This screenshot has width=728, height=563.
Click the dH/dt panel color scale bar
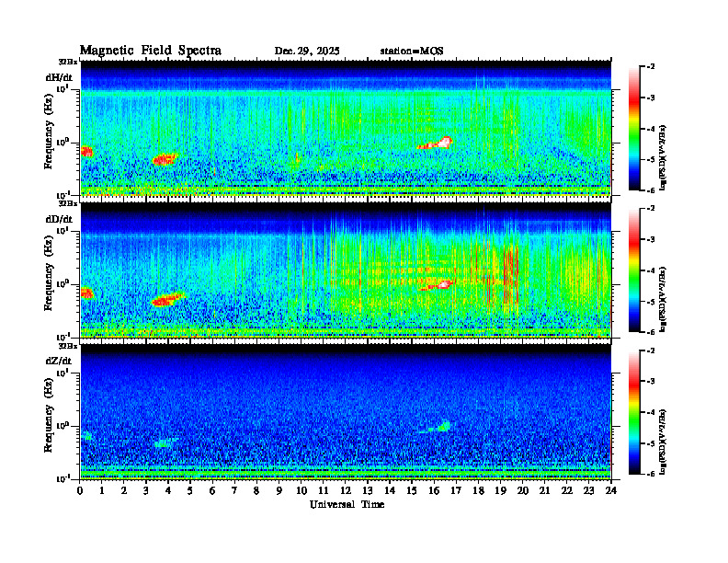click(634, 129)
